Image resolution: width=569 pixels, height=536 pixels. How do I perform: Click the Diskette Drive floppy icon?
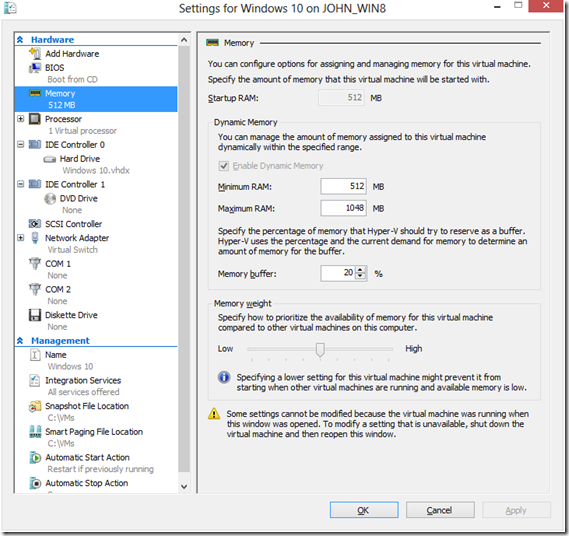[35, 315]
